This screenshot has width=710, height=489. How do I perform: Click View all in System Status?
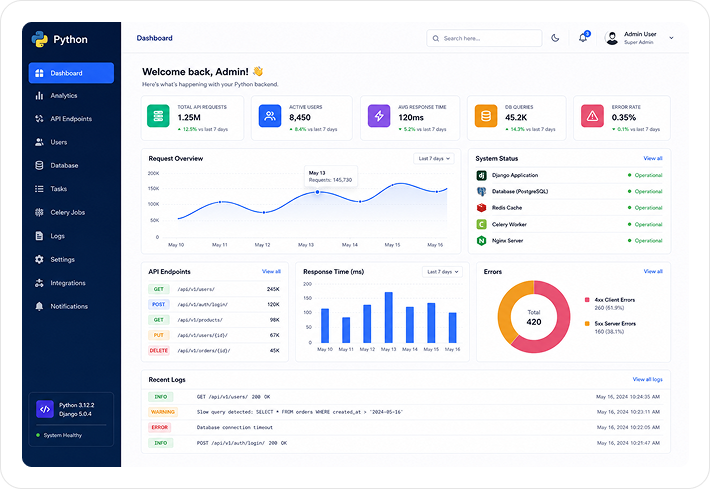[x=652, y=158]
